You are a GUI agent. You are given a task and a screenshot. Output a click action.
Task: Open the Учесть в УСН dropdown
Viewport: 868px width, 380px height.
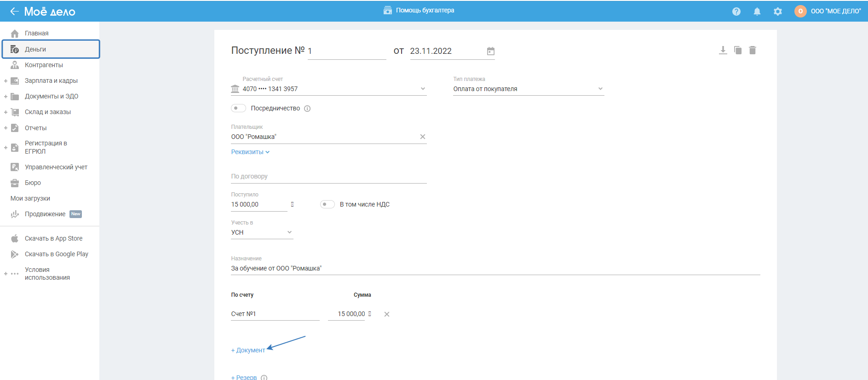tap(289, 232)
